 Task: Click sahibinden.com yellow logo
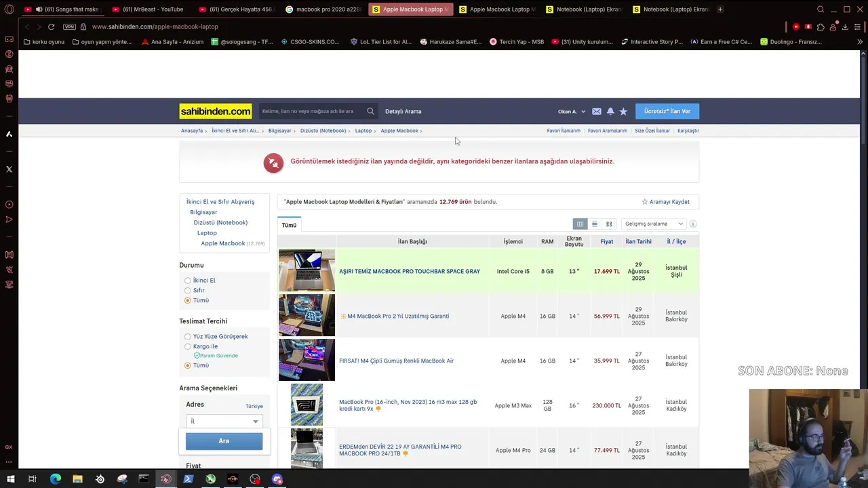pyautogui.click(x=216, y=111)
